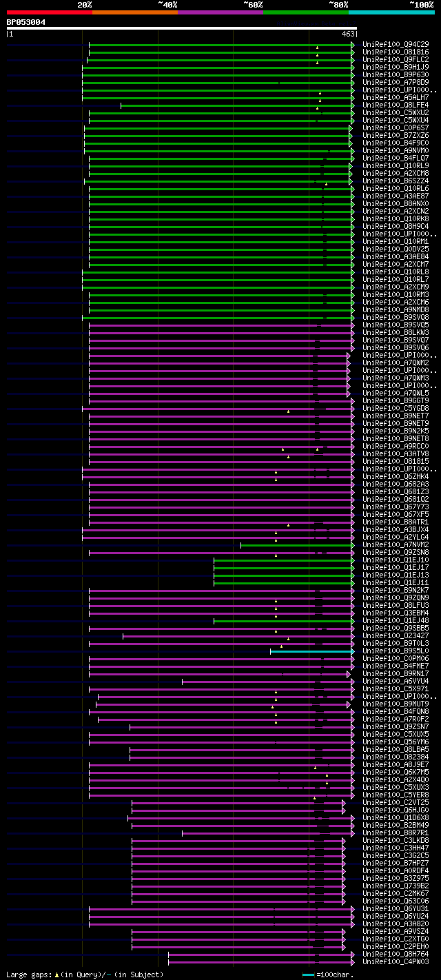Select the UniRef100_Q56YM6 label
Image resolution: width=441 pixels, height=980 pixels.
[x=396, y=742]
